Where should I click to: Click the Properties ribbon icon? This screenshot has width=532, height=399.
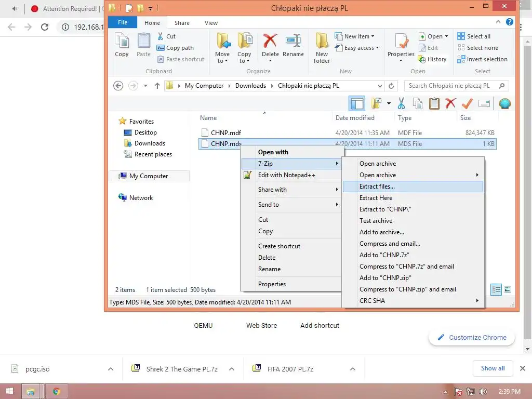point(401,47)
